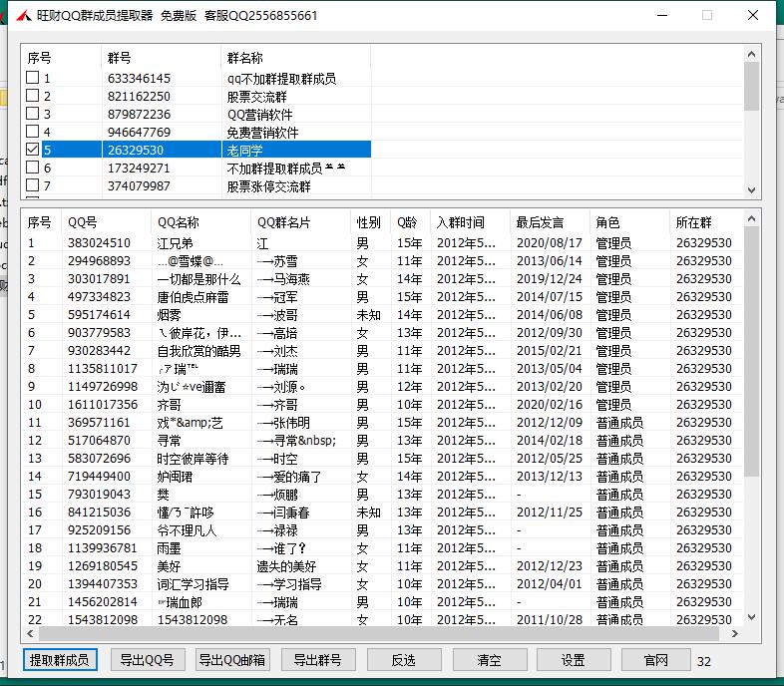Export group numbers via 导出群号
The height and width of the screenshot is (686, 784).
[x=318, y=660]
